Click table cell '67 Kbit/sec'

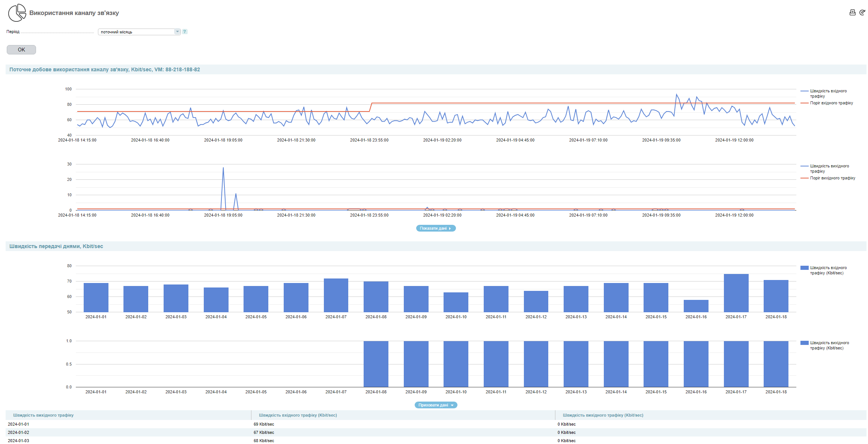point(264,432)
